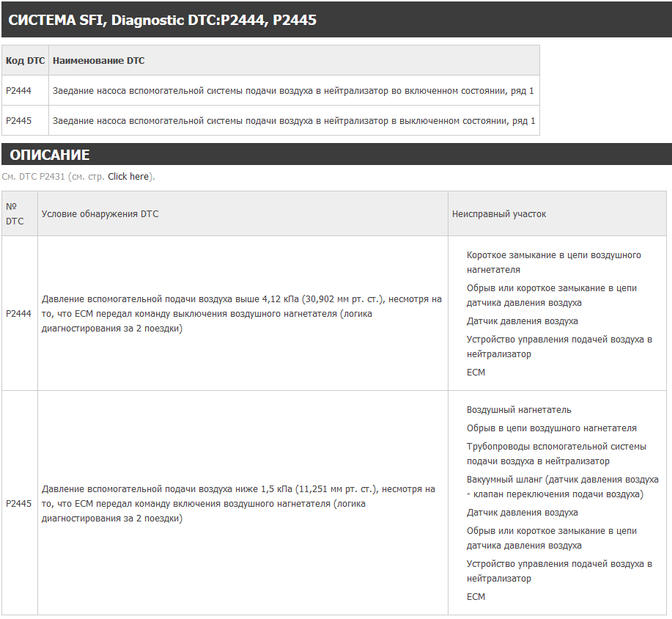Click the P2444 condition text mentioning 4,12 кПа
This screenshot has height=619, width=672.
point(241,314)
